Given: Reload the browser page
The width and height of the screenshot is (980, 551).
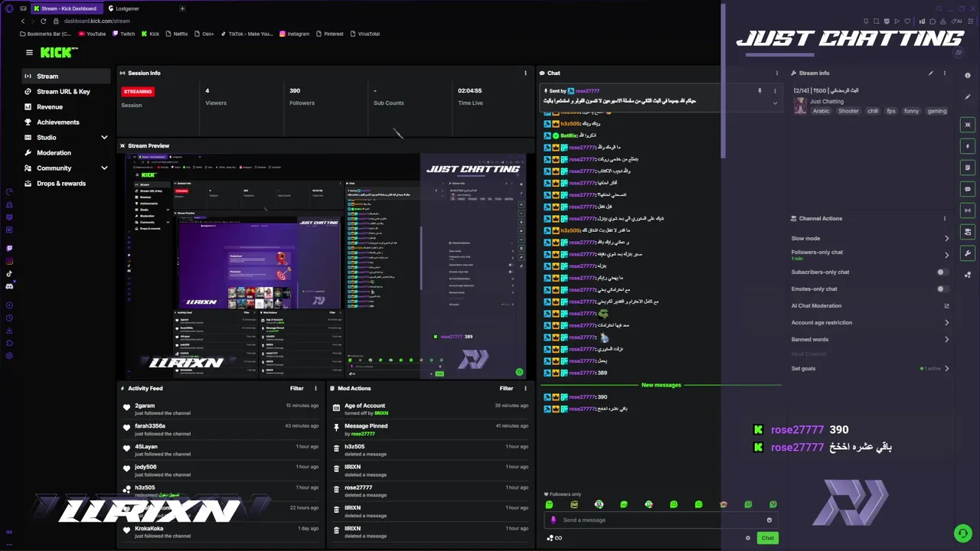Looking at the screenshot, I should (45, 21).
